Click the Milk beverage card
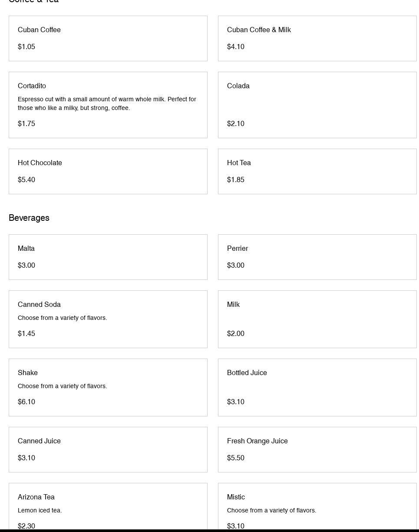 click(317, 319)
